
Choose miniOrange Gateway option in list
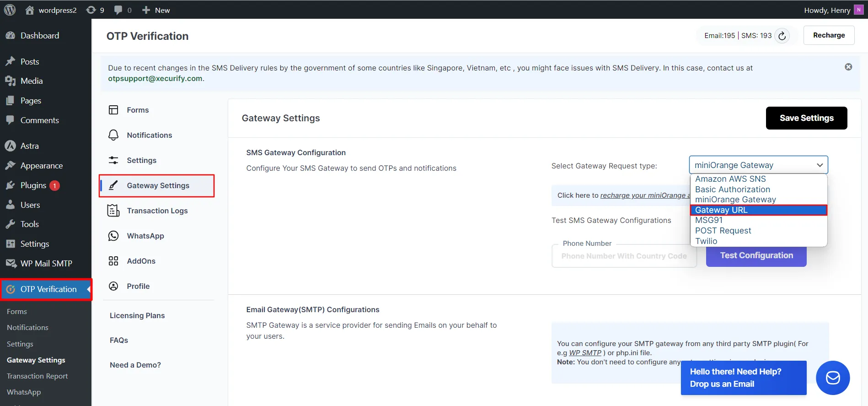[x=758, y=200]
